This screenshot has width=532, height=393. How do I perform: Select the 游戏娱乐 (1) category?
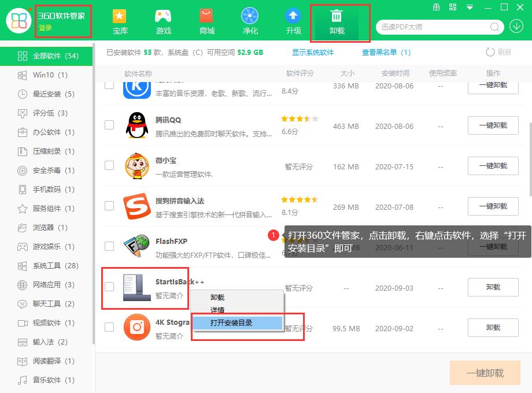tap(46, 247)
